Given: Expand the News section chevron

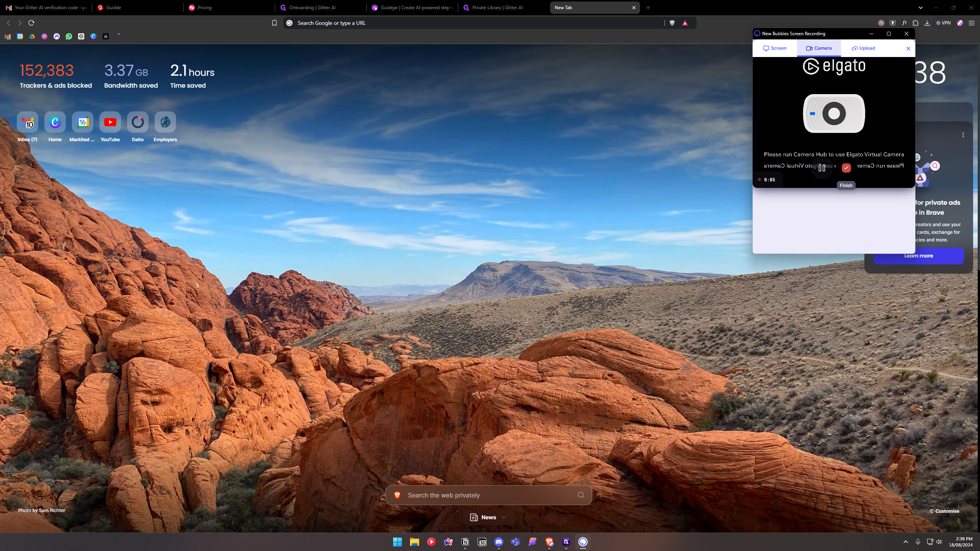Looking at the screenshot, I should point(504,517).
